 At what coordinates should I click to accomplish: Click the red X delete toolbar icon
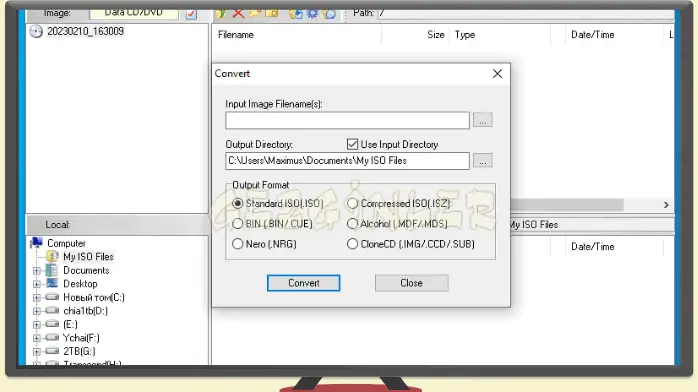(x=238, y=13)
